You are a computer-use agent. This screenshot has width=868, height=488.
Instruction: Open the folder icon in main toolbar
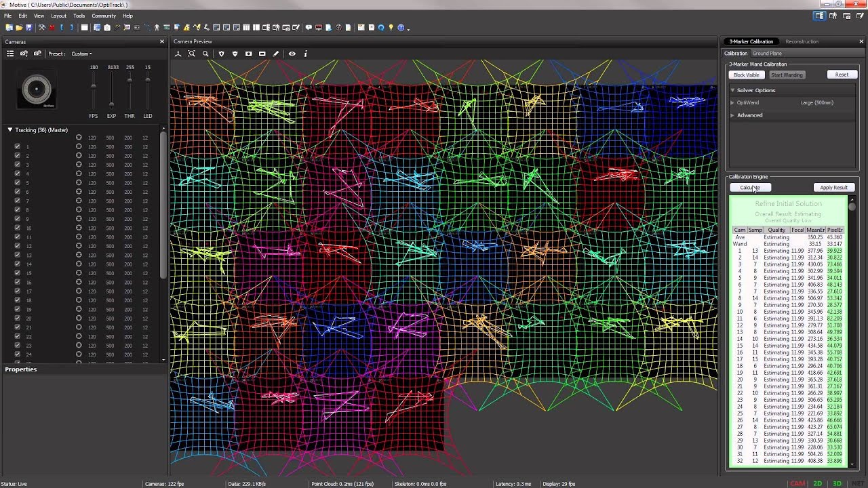[19, 28]
